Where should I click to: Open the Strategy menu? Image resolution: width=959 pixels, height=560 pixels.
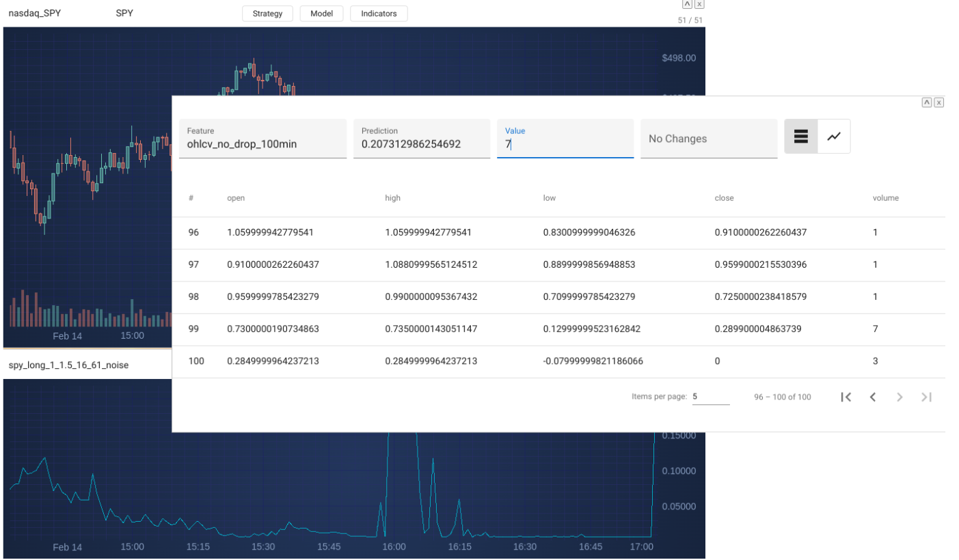click(267, 14)
